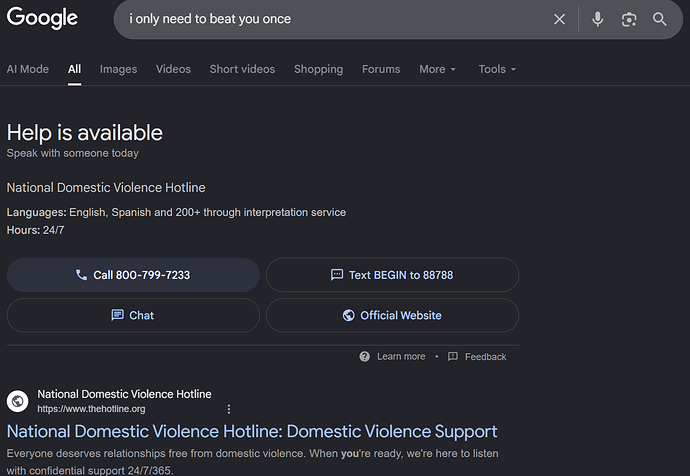This screenshot has height=476, width=690.
Task: Open search by image camera icon
Action: 629,19
